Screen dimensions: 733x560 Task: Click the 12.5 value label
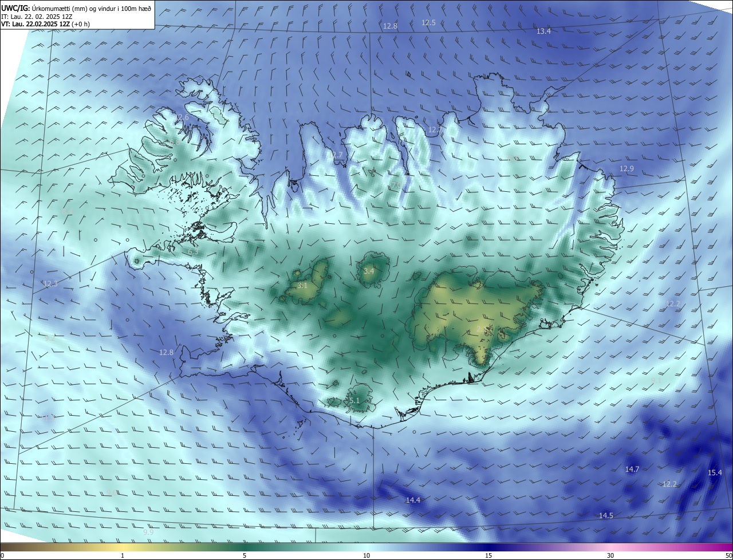click(x=429, y=22)
